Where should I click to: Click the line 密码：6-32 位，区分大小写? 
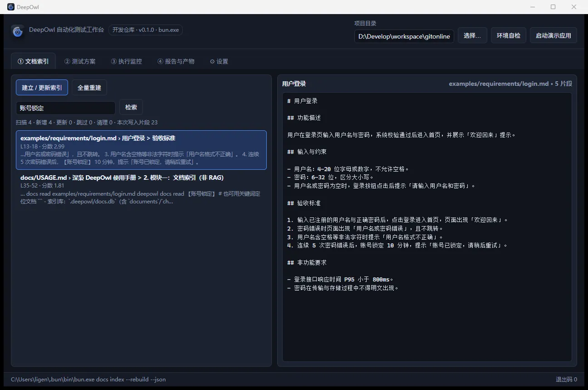pyautogui.click(x=331, y=177)
